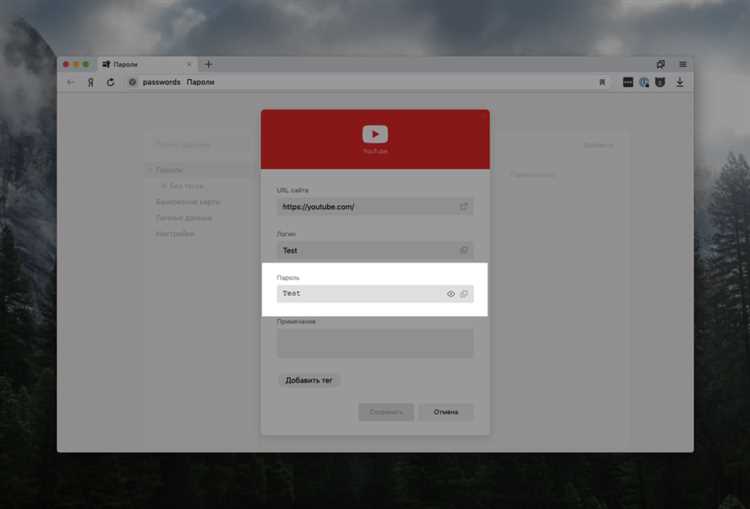Open the YouTube URL via the external-link icon
Screen dimensions: 750x509
tap(464, 207)
